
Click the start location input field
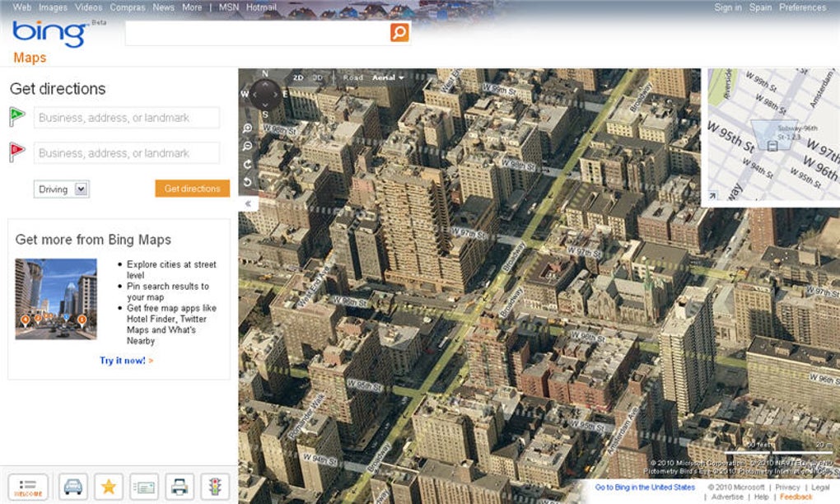(x=127, y=117)
